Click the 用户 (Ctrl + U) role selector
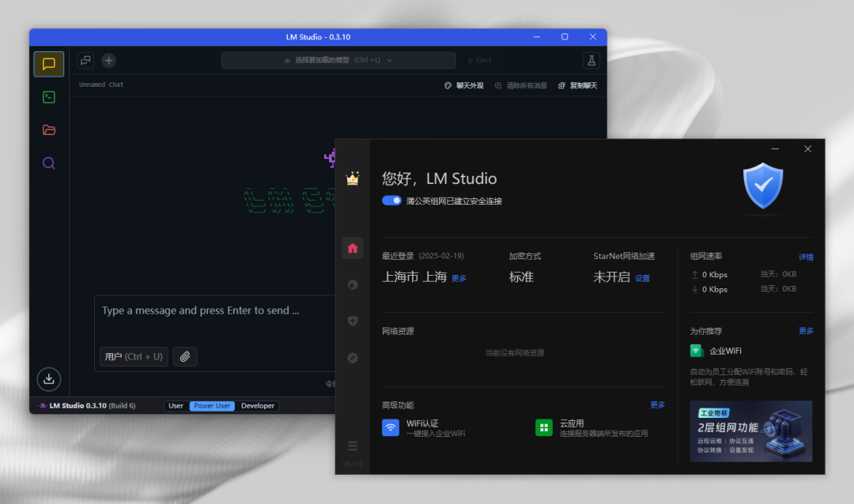This screenshot has width=854, height=504. tap(134, 357)
